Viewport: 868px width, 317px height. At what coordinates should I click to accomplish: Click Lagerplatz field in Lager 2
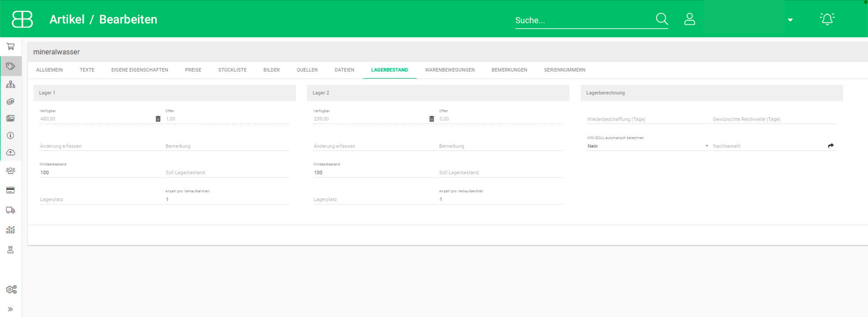tap(375, 199)
